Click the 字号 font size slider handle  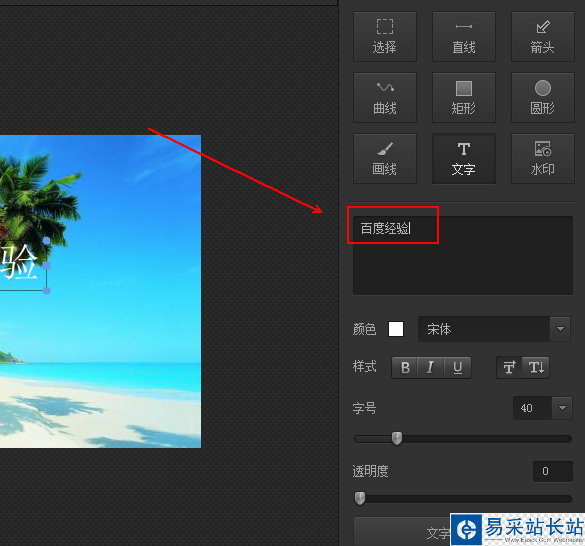(x=397, y=438)
